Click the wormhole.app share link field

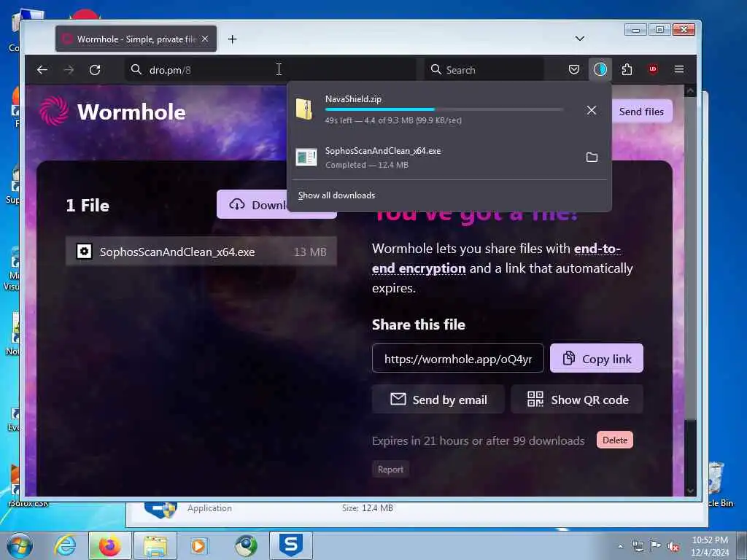457,359
